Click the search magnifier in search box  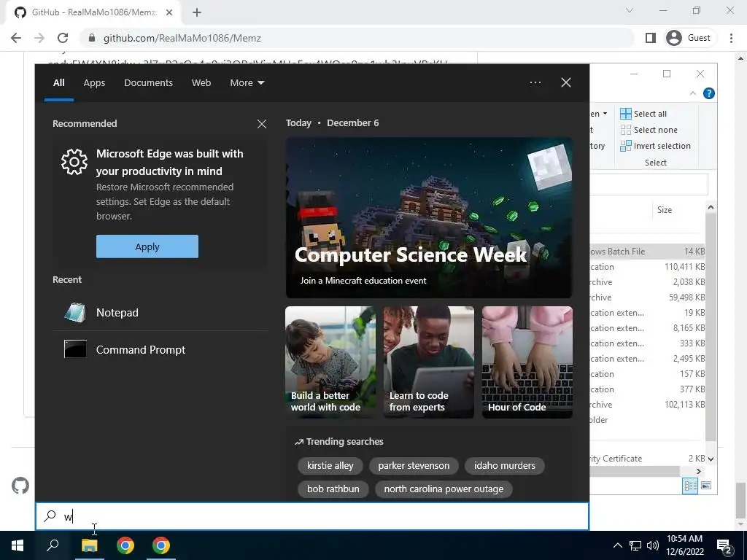click(x=50, y=516)
